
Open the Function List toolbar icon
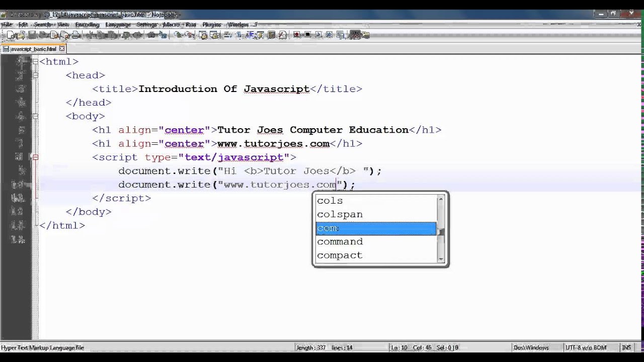[x=282, y=35]
